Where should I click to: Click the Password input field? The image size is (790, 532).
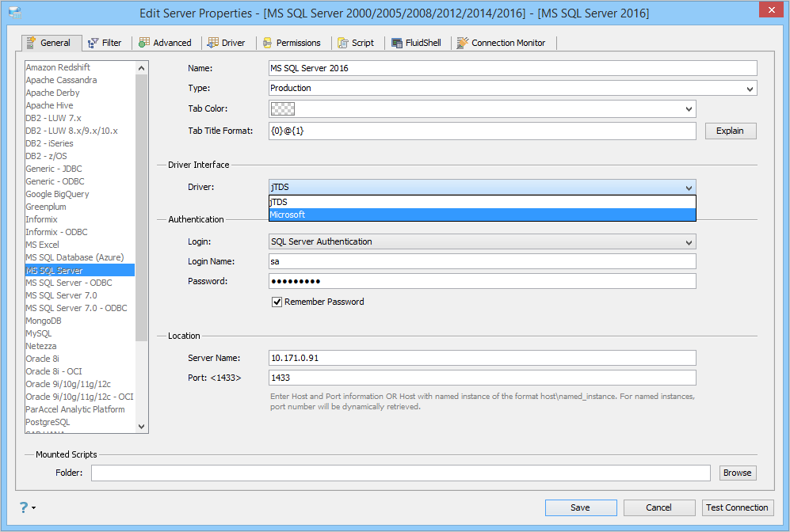(475, 282)
